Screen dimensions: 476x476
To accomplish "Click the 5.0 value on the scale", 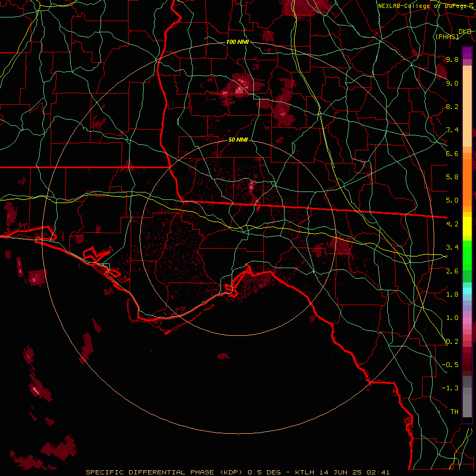I will coord(452,200).
